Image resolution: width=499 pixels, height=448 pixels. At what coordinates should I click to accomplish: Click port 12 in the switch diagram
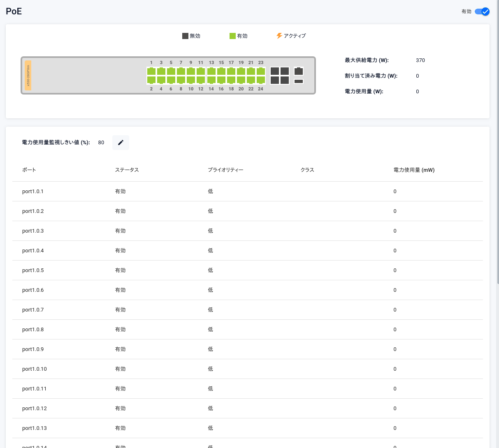201,80
